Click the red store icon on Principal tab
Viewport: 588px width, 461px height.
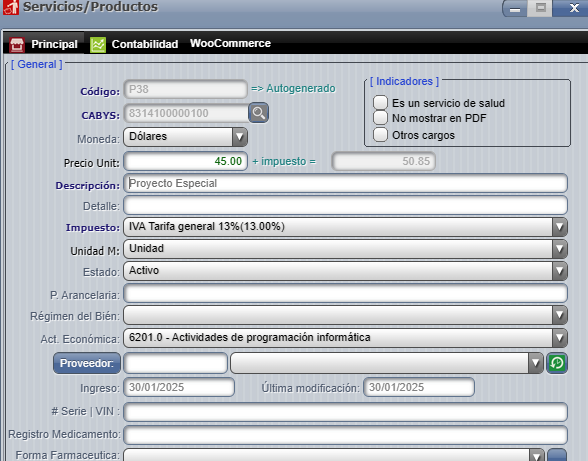coord(16,45)
